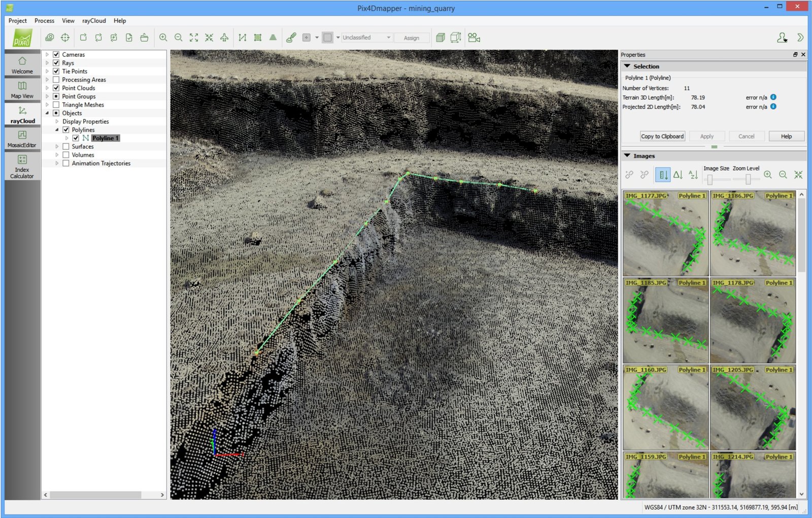Toggle the Tie Points checkbox
812x518 pixels.
[56, 71]
